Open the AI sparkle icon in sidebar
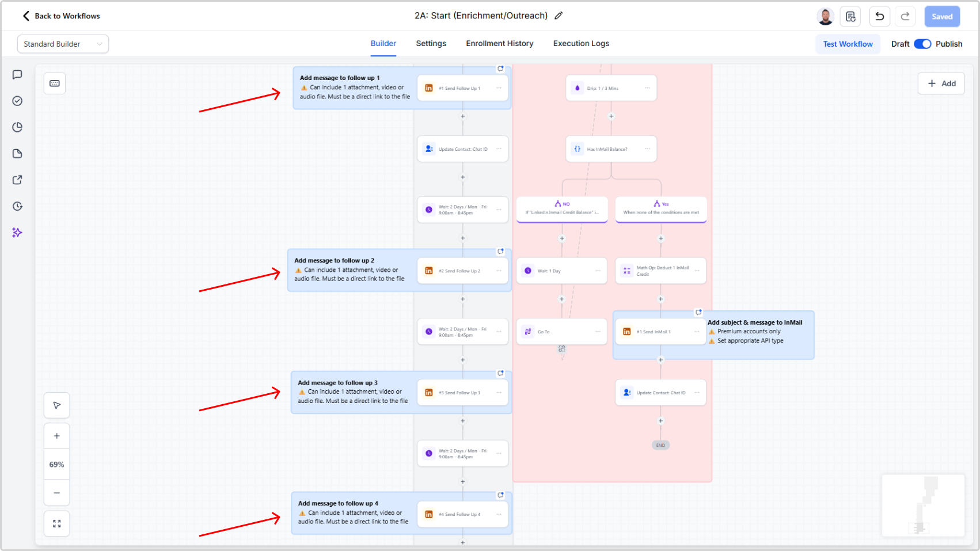This screenshot has width=980, height=551. tap(17, 233)
